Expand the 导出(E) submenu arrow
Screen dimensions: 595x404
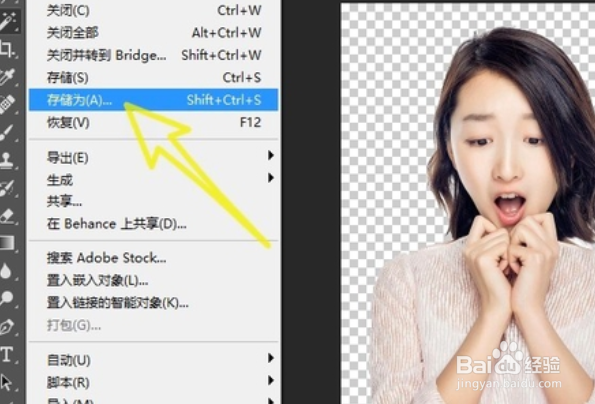point(271,155)
